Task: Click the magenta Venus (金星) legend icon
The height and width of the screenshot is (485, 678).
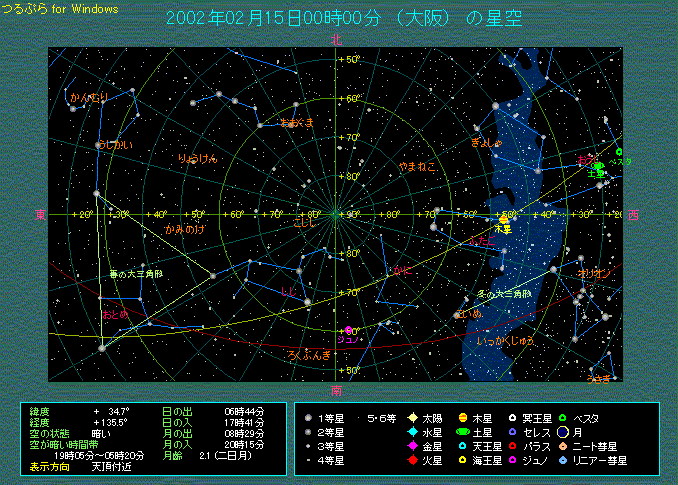Action: coord(412,446)
